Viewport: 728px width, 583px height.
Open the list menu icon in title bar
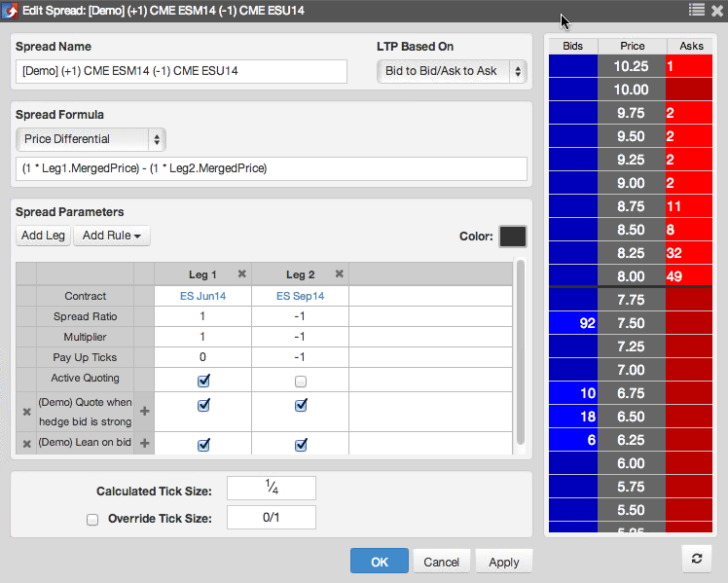click(x=697, y=10)
